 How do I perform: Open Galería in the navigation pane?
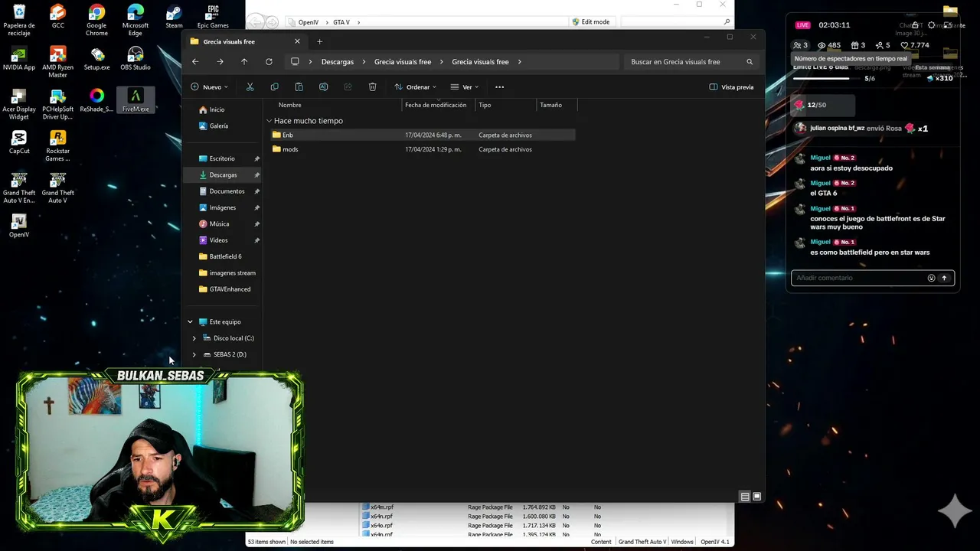(218, 126)
